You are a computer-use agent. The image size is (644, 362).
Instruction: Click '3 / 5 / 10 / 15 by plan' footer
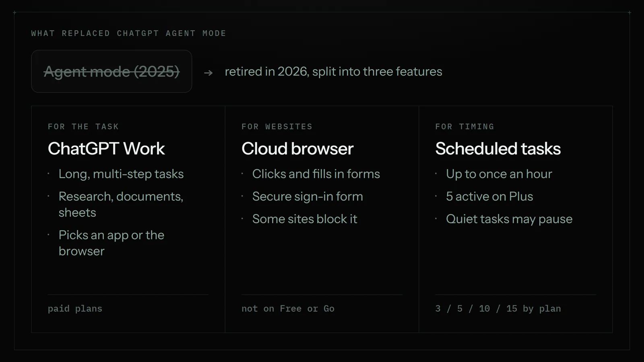(x=498, y=309)
